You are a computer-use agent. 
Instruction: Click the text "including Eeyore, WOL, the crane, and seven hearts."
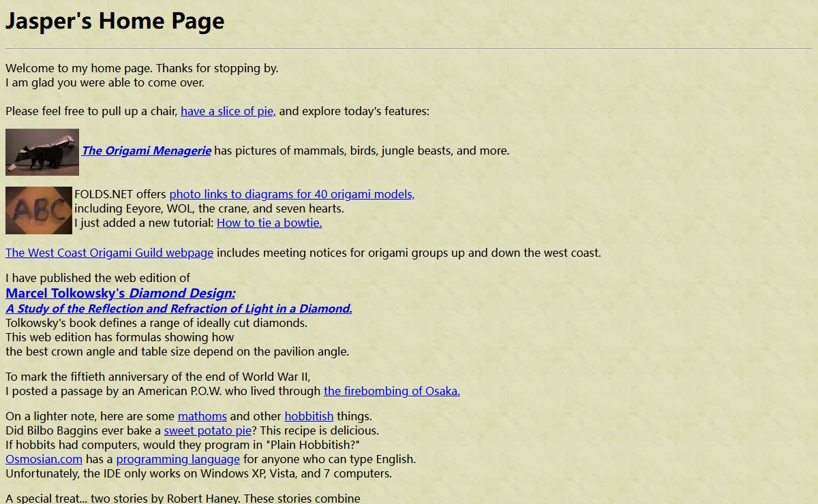209,208
